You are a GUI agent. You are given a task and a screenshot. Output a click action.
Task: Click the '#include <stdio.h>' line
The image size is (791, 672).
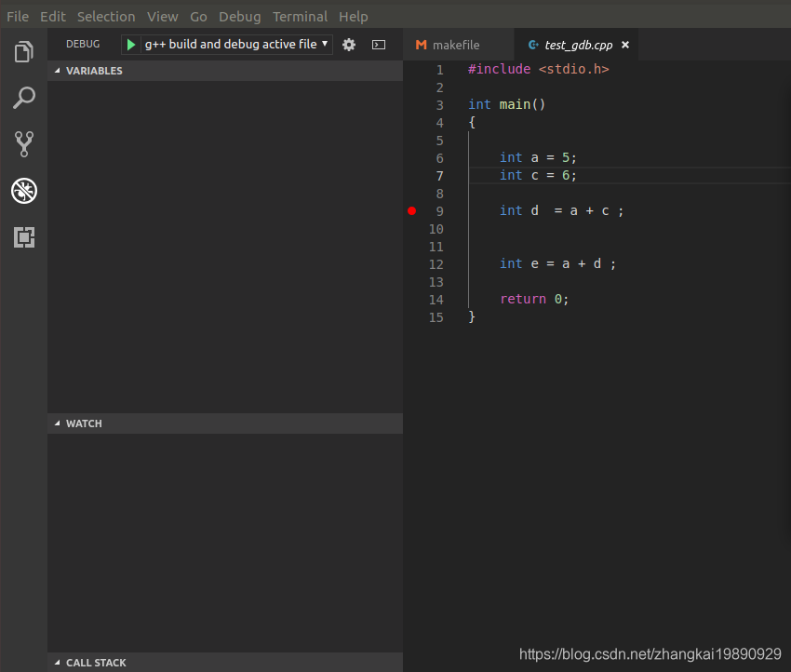[538, 69]
